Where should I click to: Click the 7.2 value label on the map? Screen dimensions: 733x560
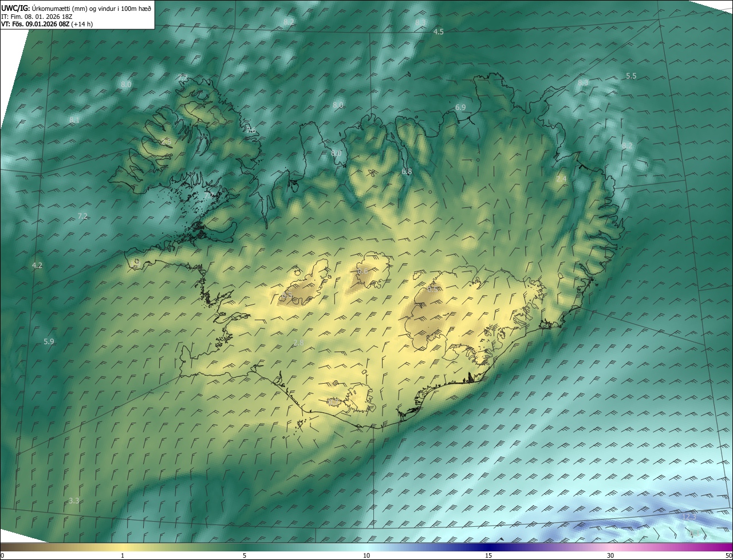point(82,216)
